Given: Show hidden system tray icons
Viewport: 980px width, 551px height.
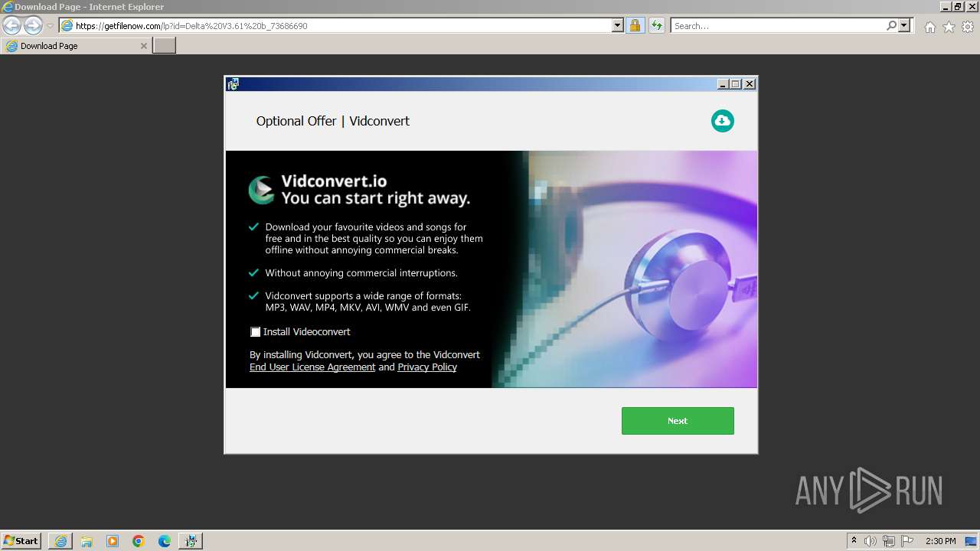Looking at the screenshot, I should tap(854, 541).
